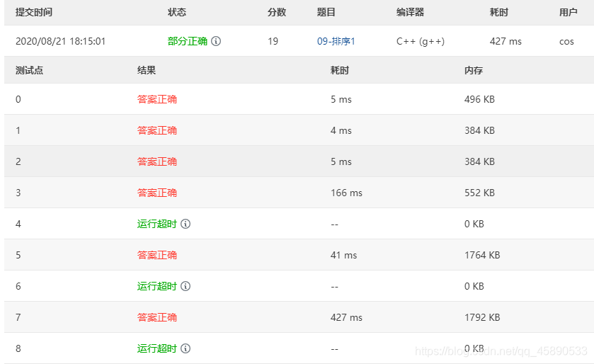The width and height of the screenshot is (594, 364).
Task: Click test point number 0
Action: pyautogui.click(x=18, y=99)
